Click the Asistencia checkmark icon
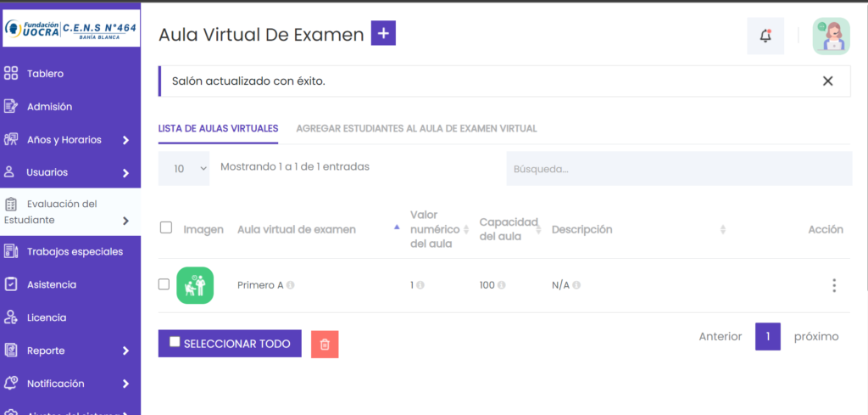 [x=11, y=284]
